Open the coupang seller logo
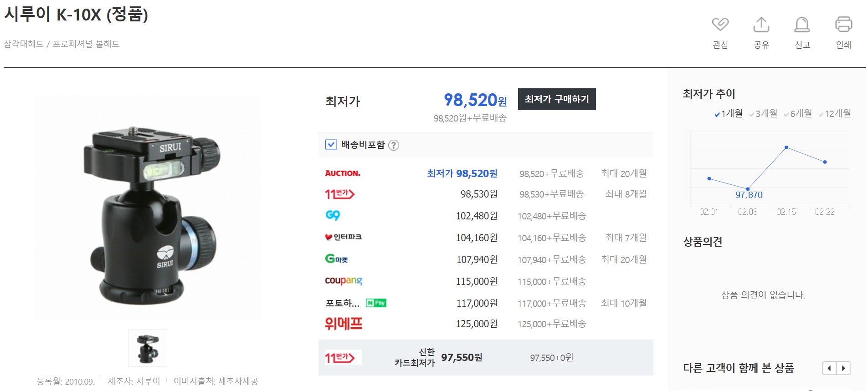Viewport: 868px width, 391px height. pos(344,281)
